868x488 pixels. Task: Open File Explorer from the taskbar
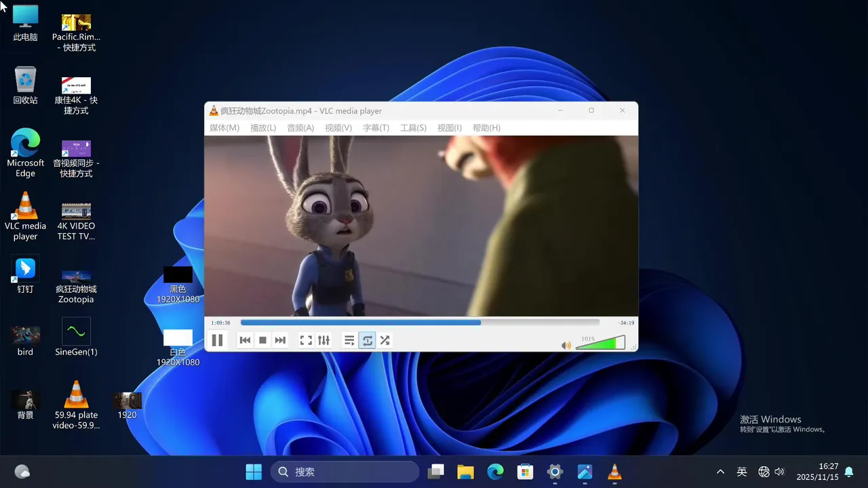465,472
